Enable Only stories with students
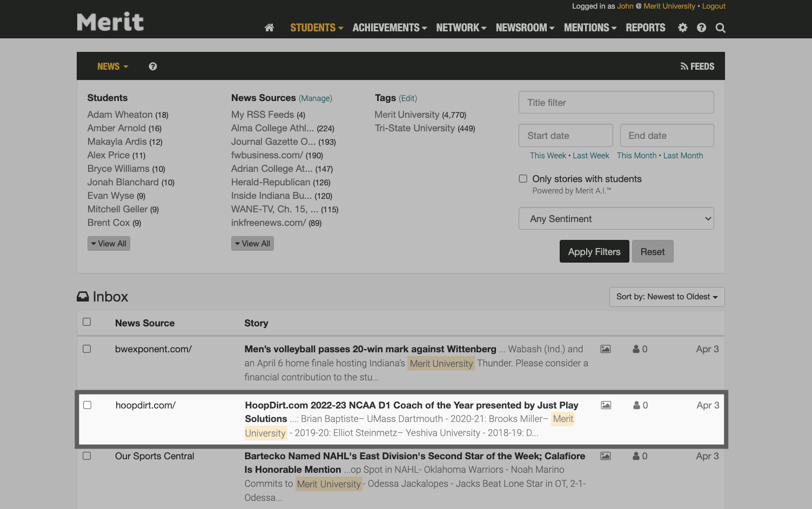The width and height of the screenshot is (812, 509). pyautogui.click(x=523, y=178)
